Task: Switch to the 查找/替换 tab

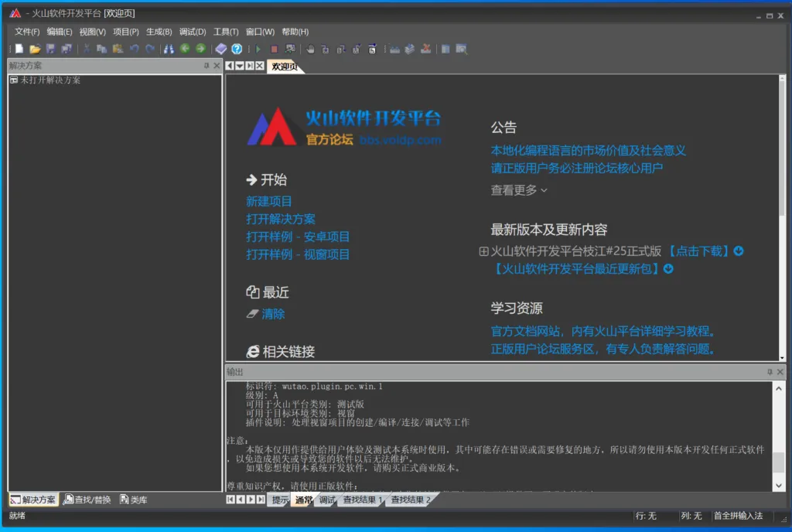Action: coord(87,500)
